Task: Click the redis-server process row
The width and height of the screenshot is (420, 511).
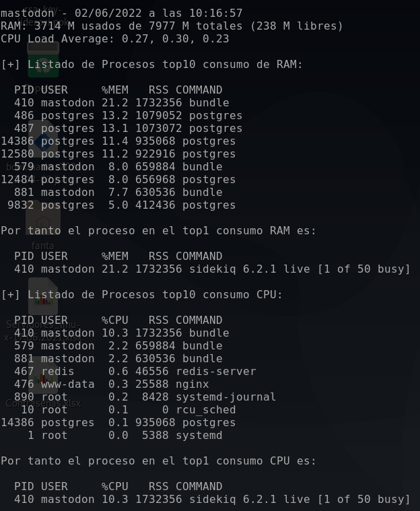Action: (135, 372)
